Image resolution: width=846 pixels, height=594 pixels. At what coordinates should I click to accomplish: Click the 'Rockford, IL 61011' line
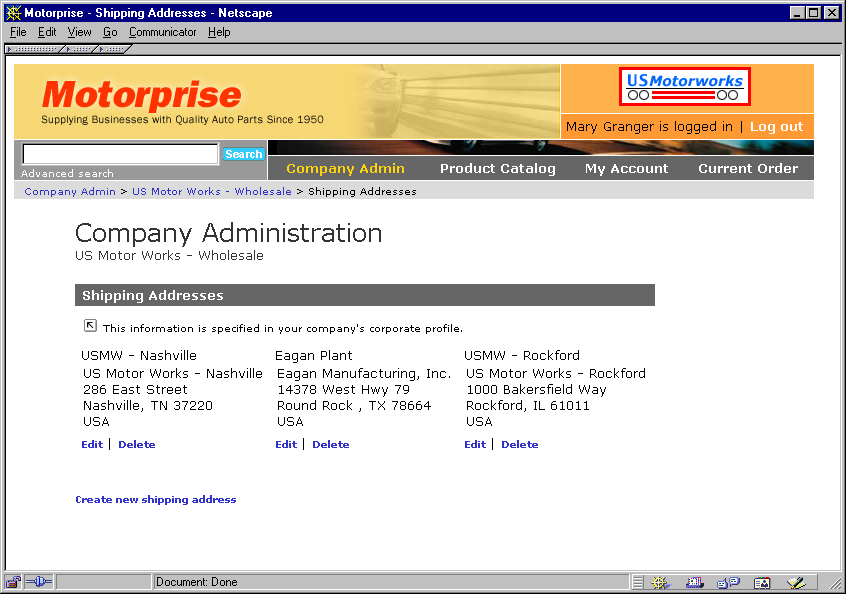click(x=528, y=406)
